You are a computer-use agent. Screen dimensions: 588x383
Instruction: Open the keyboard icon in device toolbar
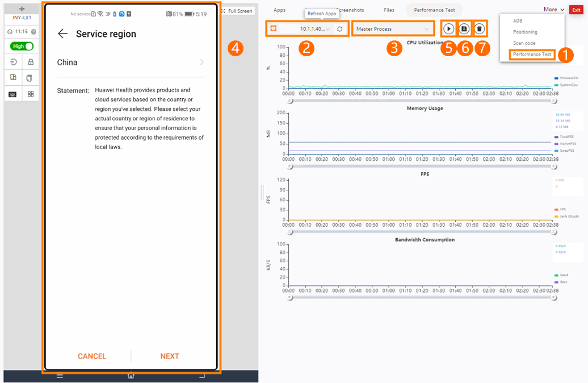(12, 94)
